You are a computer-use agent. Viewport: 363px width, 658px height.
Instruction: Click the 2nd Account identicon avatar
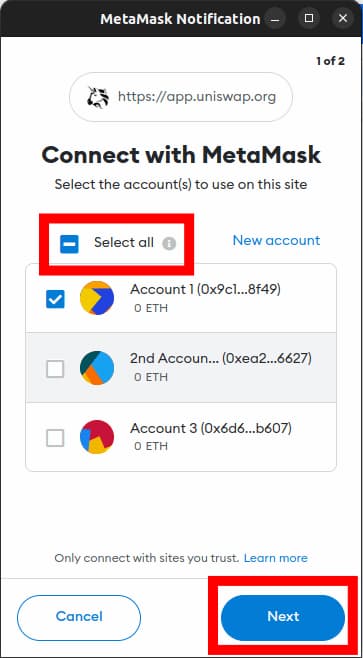pos(97,368)
